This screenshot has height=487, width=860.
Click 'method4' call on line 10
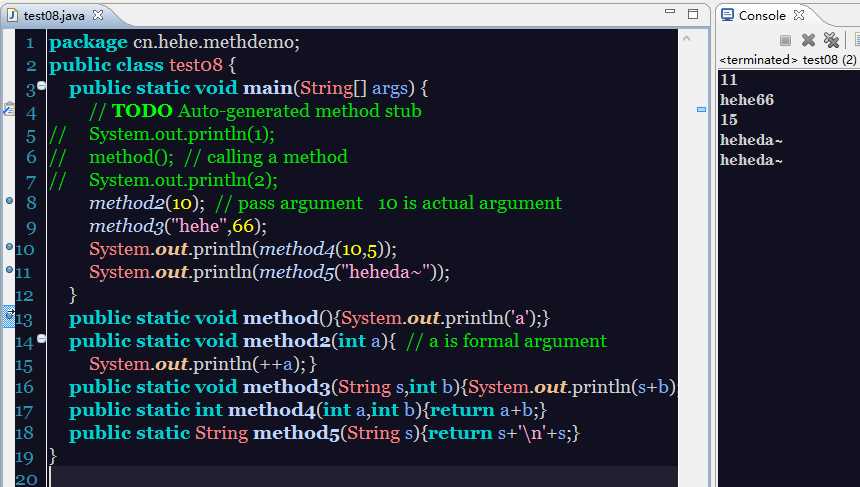click(297, 250)
